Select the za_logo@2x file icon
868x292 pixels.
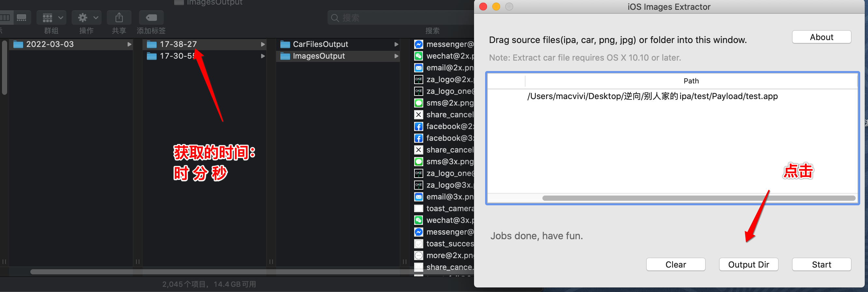click(418, 80)
